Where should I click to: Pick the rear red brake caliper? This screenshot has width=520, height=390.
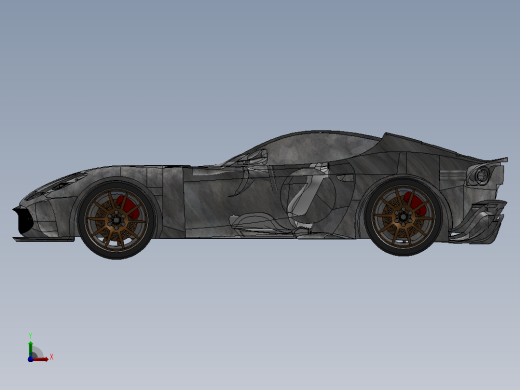[415, 204]
